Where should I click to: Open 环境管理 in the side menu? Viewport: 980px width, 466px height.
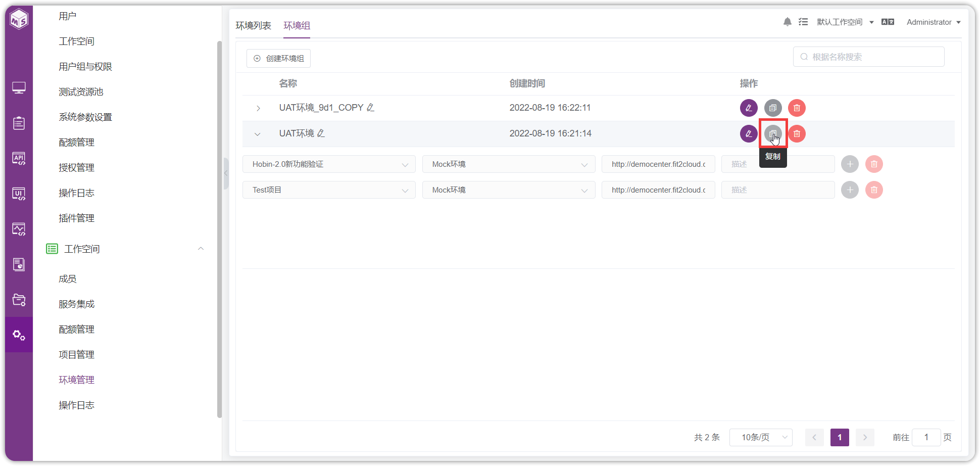[76, 380]
